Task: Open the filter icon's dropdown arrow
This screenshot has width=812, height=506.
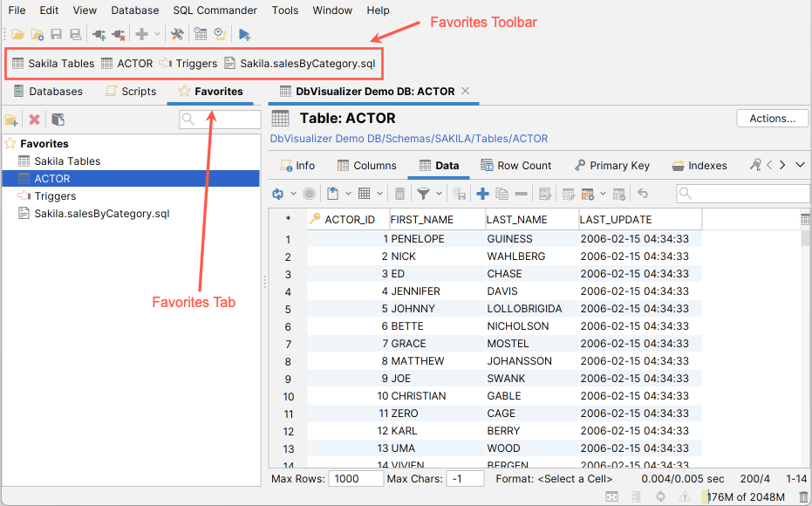Action: pyautogui.click(x=437, y=193)
